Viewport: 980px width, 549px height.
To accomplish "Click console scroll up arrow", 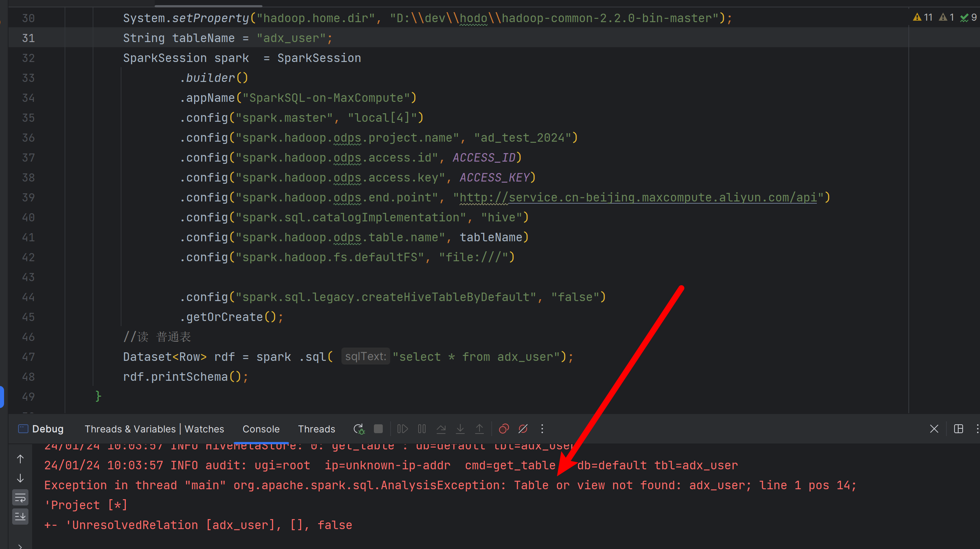I will (x=20, y=459).
